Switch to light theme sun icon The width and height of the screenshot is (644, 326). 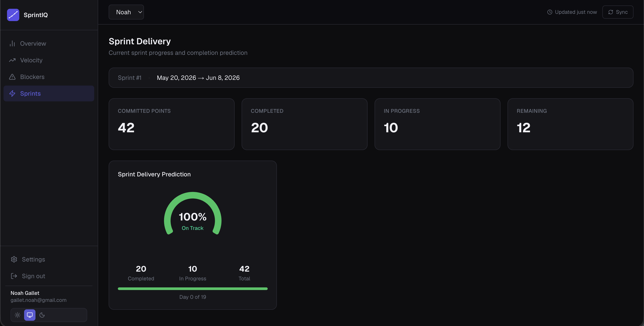point(18,315)
